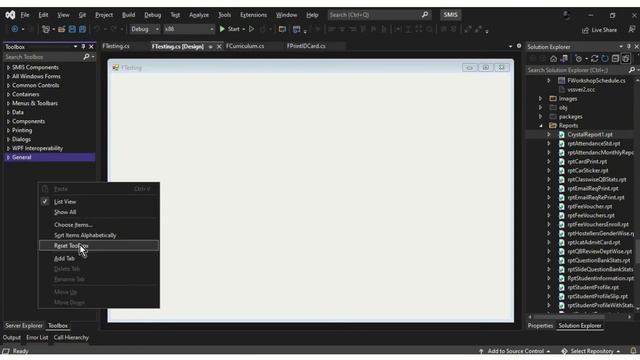Open the Start button dropdown arrow

click(244, 29)
